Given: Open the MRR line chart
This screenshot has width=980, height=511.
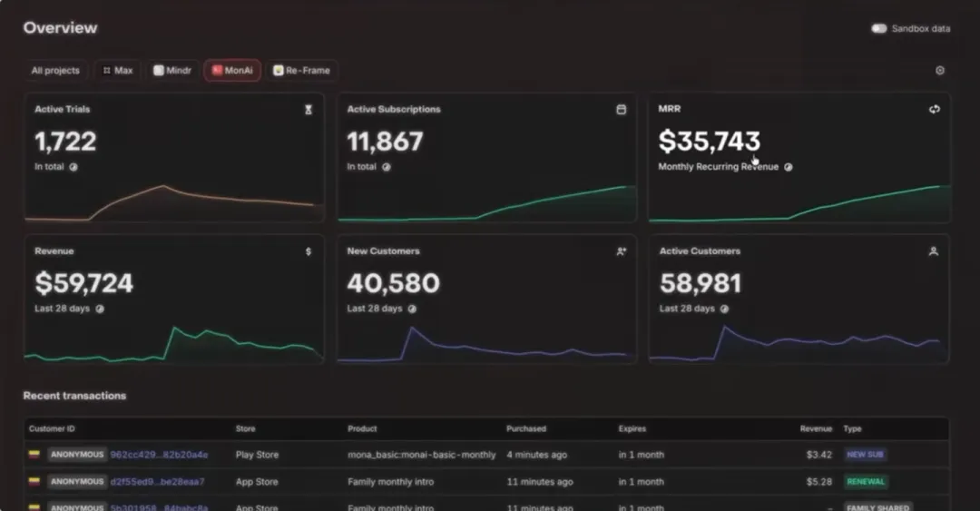Looking at the screenshot, I should click(x=799, y=202).
